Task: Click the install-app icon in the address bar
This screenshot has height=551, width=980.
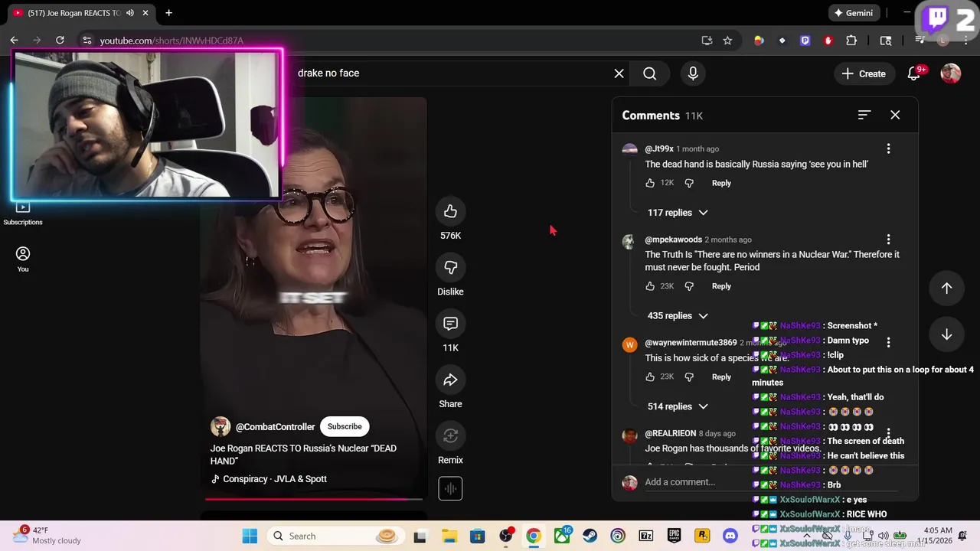Action: (707, 41)
